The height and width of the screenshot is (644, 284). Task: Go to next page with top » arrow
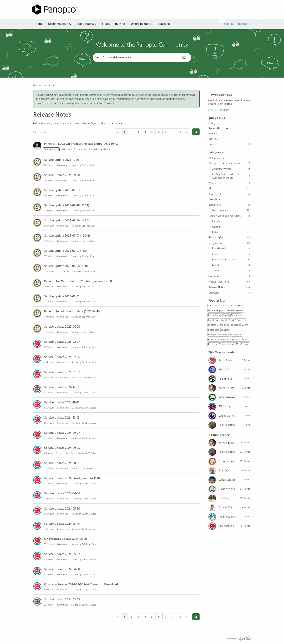coord(187,132)
